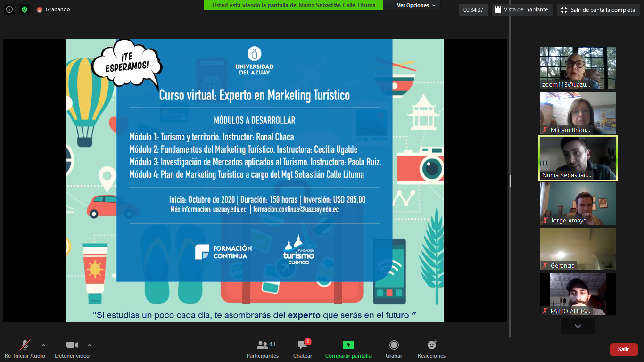Image resolution: width=644 pixels, height=362 pixels.
Task: Switch to Vista del hablante
Action: point(522,10)
